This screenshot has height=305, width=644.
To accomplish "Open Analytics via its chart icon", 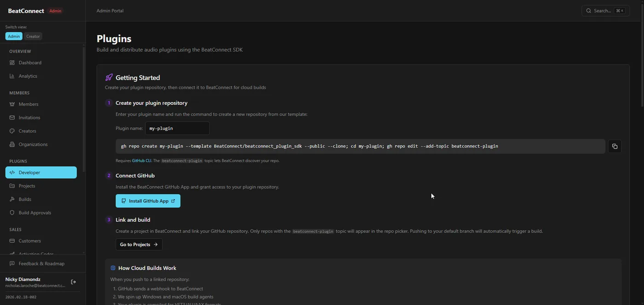I will (12, 76).
